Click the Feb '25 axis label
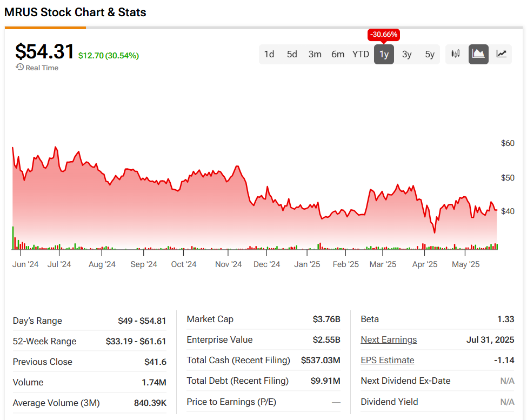527x420 pixels. pos(345,264)
